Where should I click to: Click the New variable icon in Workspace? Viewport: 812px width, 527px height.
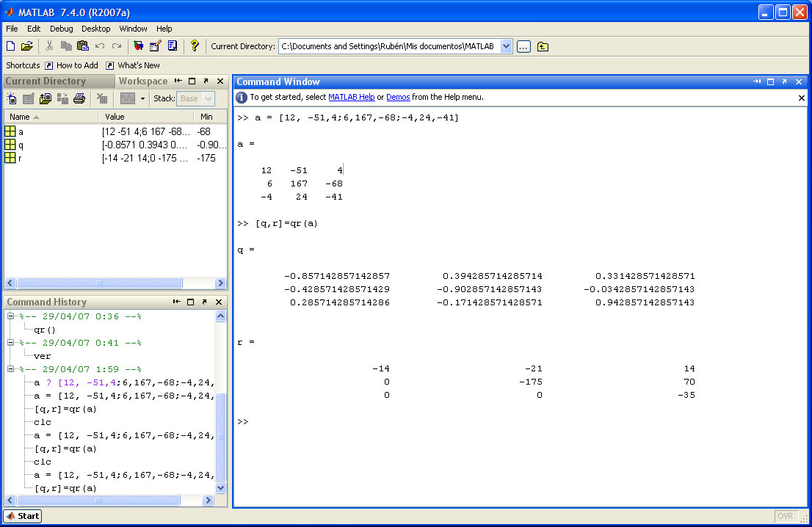click(12, 98)
